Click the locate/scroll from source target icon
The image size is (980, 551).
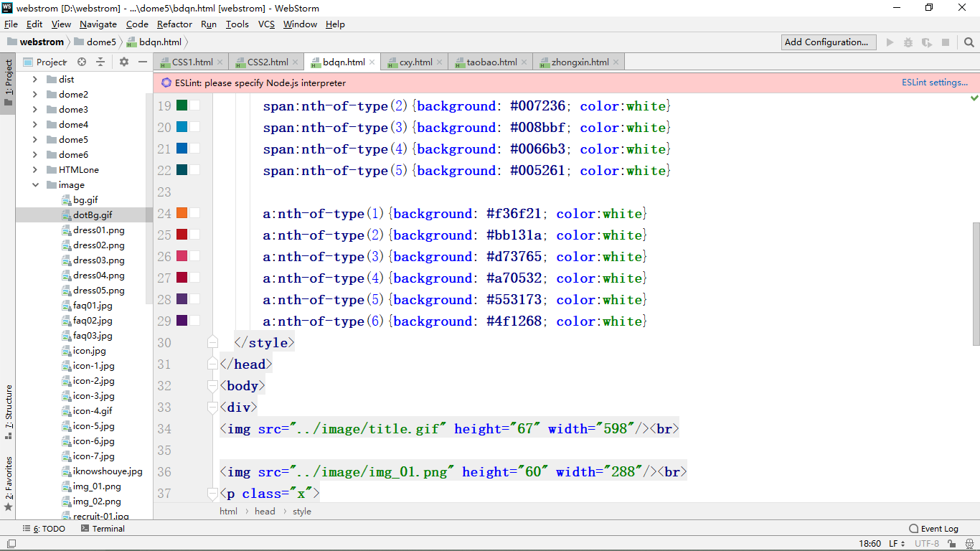point(82,62)
